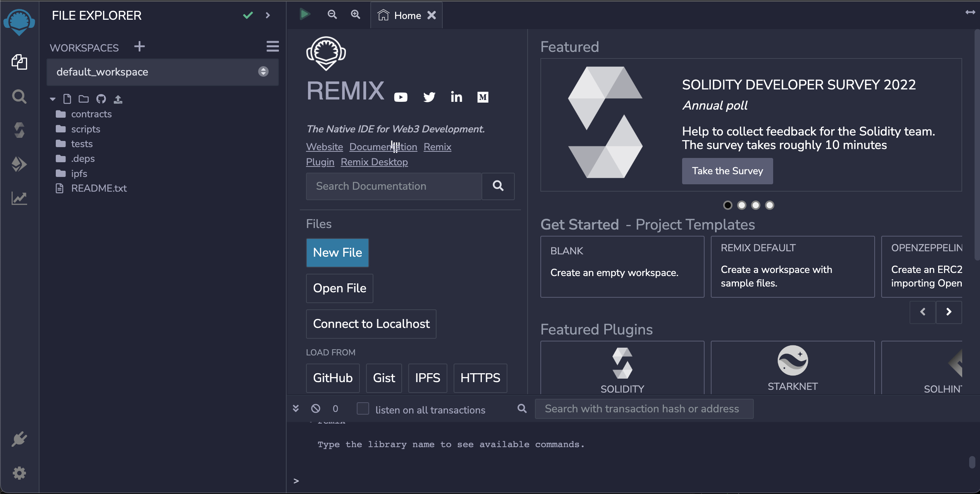Click the clear console icon
Viewport: 980px width, 494px height.
pos(316,408)
